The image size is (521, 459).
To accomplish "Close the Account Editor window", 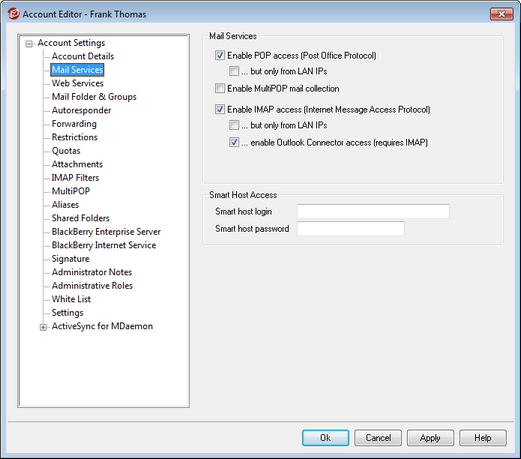I will click(501, 14).
